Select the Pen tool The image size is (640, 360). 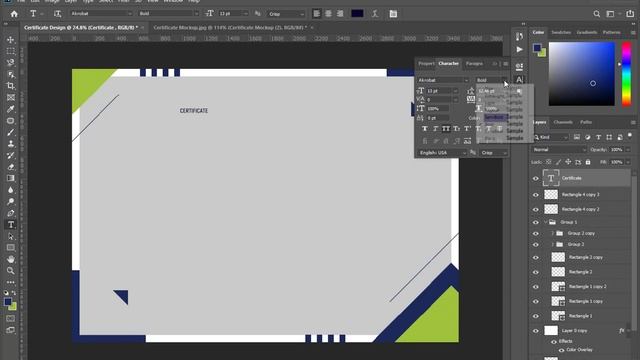click(x=11, y=213)
